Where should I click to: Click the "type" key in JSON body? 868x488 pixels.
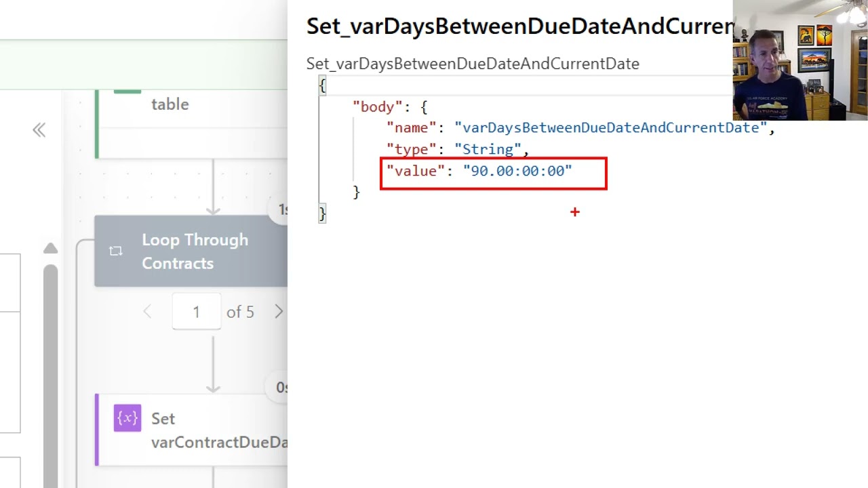(x=412, y=149)
